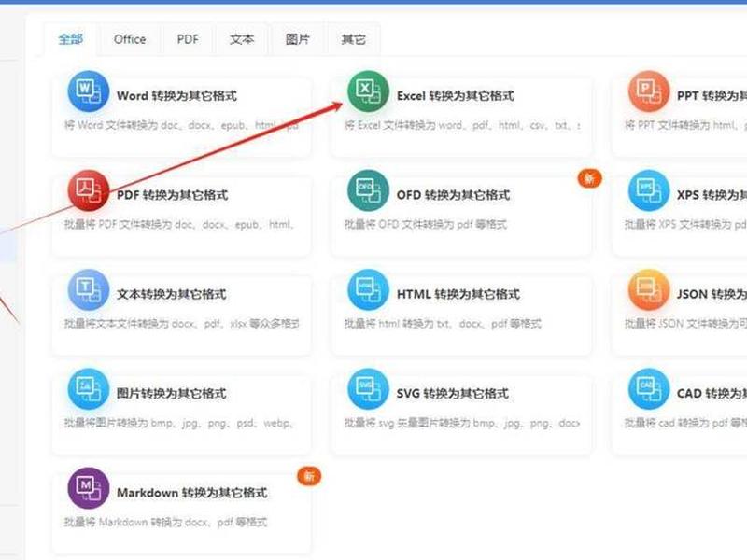Screen dimensions: 747x560
Task: Click the XPS card description text
Action: pos(685,224)
